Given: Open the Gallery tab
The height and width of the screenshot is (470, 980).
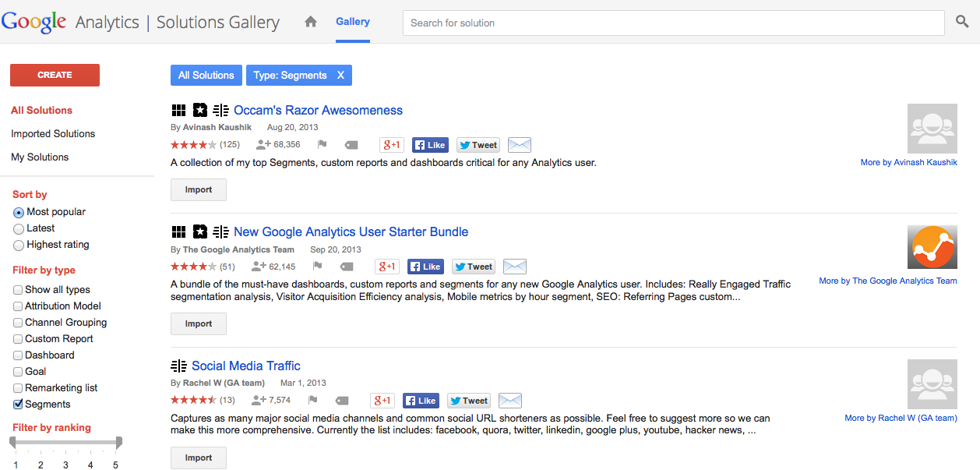Looking at the screenshot, I should click(x=353, y=22).
